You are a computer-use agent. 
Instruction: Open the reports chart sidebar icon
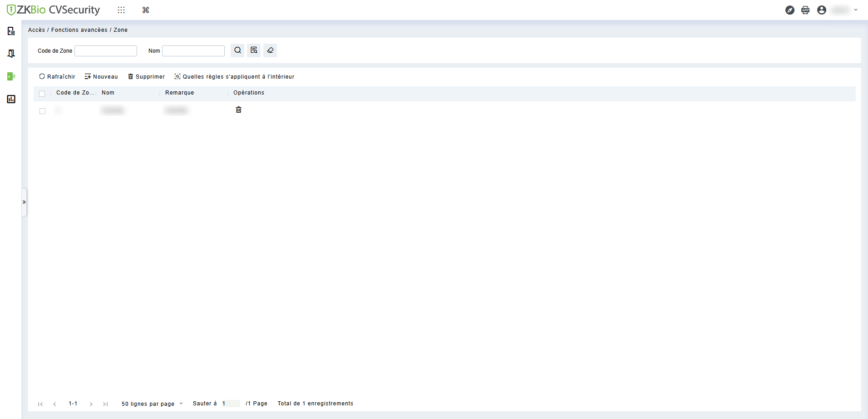(11, 99)
